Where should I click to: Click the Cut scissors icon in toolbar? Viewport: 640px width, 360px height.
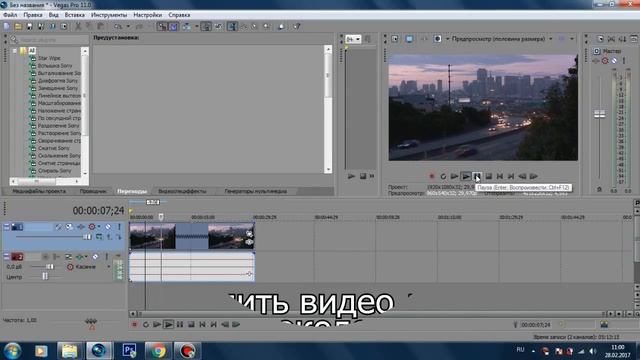78,27
